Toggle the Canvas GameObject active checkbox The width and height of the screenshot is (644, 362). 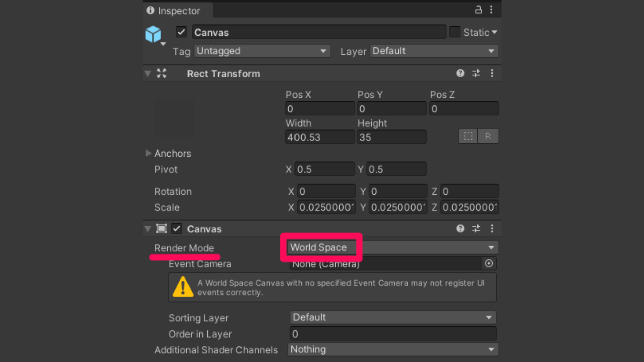click(x=181, y=32)
